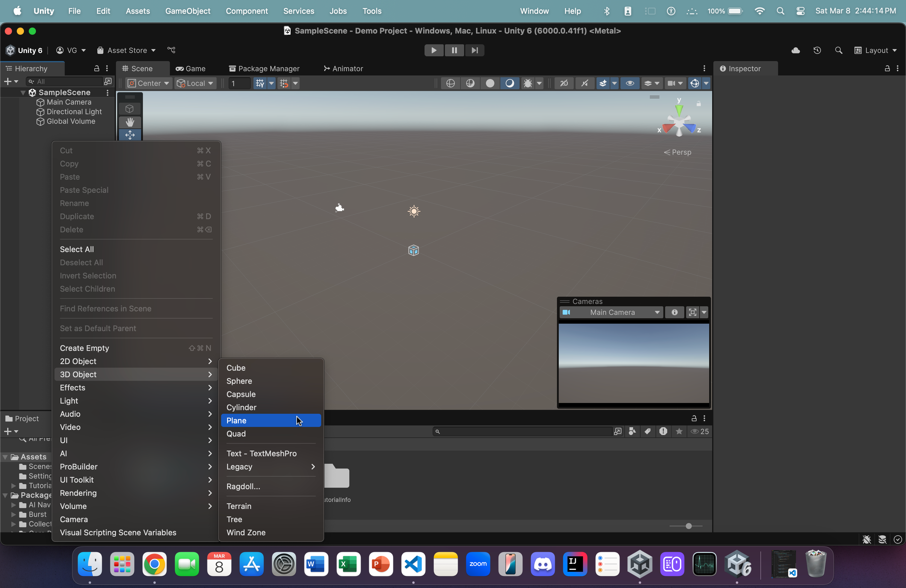Viewport: 906px width, 588px height.
Task: Collapse the SampleScene hierarchy arrow
Action: (x=23, y=93)
